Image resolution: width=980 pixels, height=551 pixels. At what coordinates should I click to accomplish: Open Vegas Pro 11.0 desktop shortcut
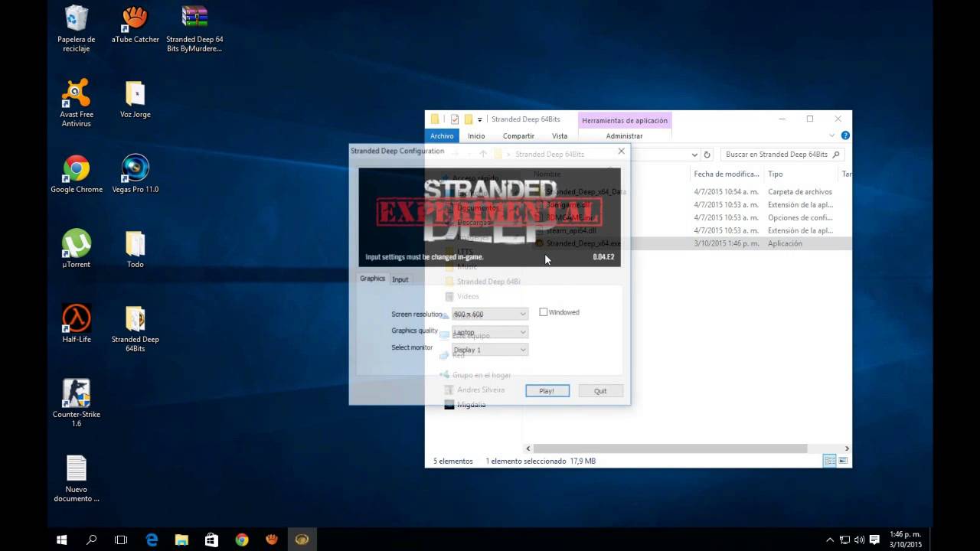pyautogui.click(x=136, y=174)
